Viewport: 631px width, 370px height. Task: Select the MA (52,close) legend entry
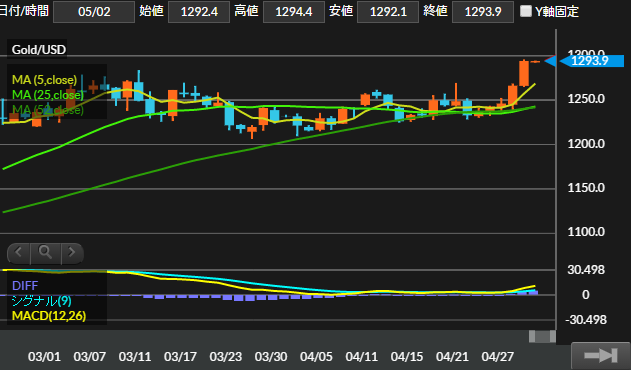[x=47, y=110]
